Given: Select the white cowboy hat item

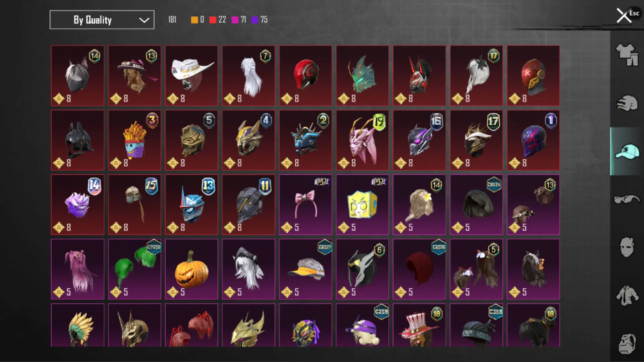Looking at the screenshot, I should tap(192, 76).
